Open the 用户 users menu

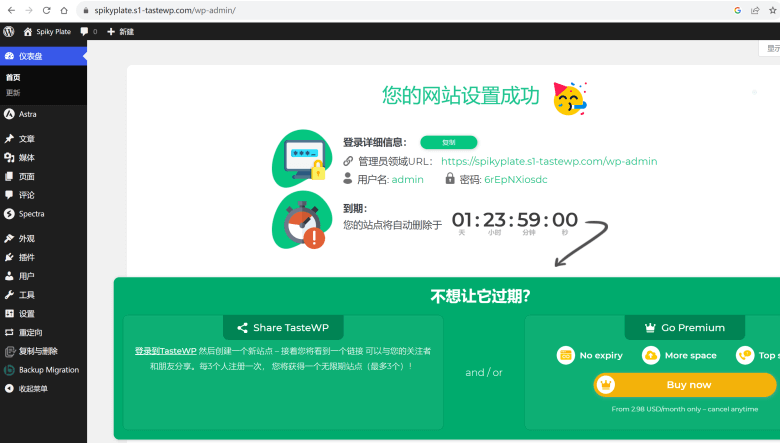(43, 276)
